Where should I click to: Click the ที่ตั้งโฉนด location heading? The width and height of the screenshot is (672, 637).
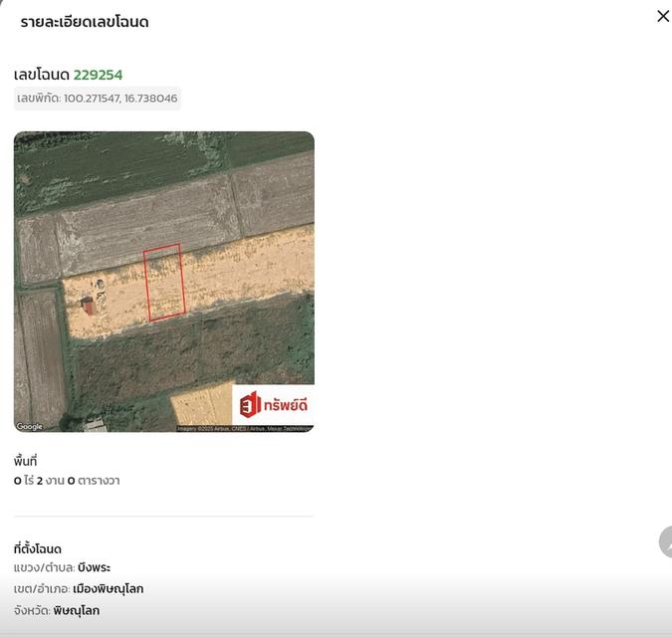pos(38,548)
